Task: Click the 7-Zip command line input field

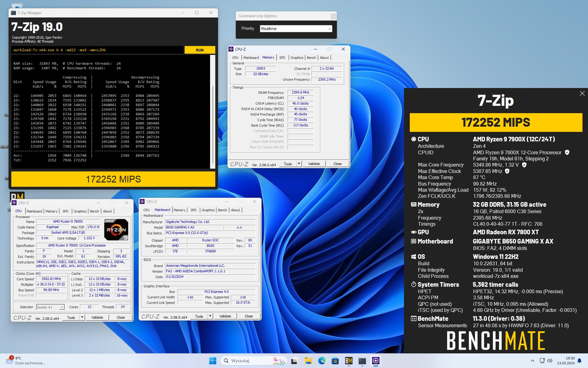Action: click(x=97, y=50)
